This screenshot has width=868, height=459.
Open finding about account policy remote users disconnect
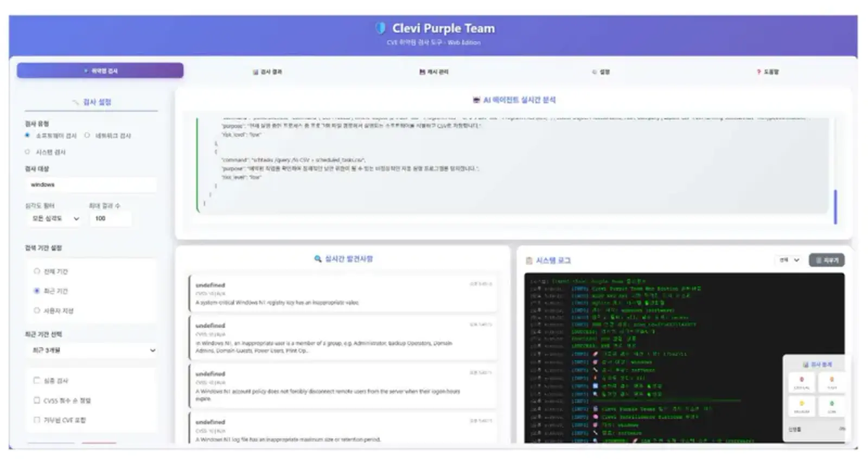[343, 386]
